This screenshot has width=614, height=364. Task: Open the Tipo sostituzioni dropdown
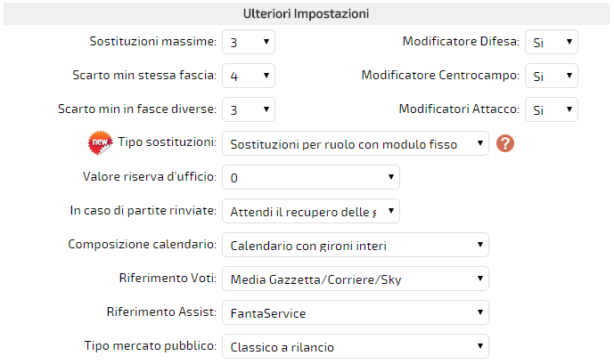click(x=356, y=143)
